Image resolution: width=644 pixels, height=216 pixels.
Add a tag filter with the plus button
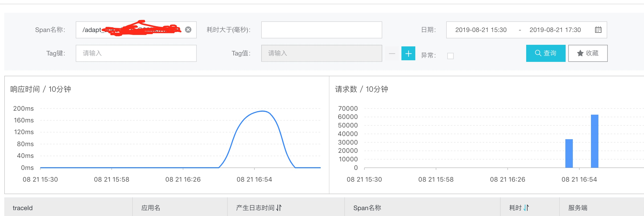tap(408, 53)
